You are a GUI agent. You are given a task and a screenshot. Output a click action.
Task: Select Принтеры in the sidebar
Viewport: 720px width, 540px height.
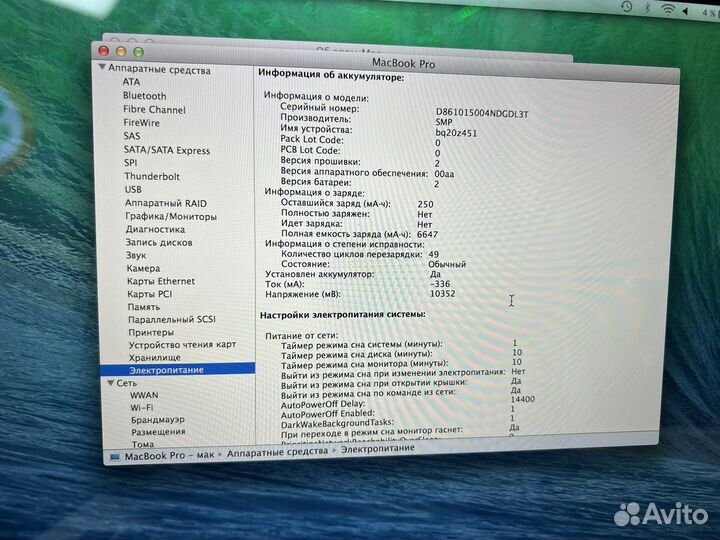click(151, 332)
